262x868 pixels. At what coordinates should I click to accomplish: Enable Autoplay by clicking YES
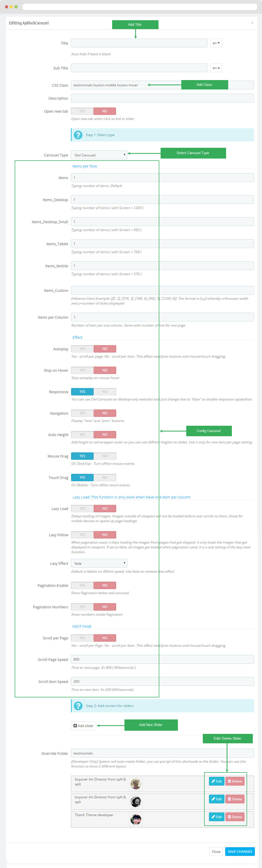tap(83, 349)
